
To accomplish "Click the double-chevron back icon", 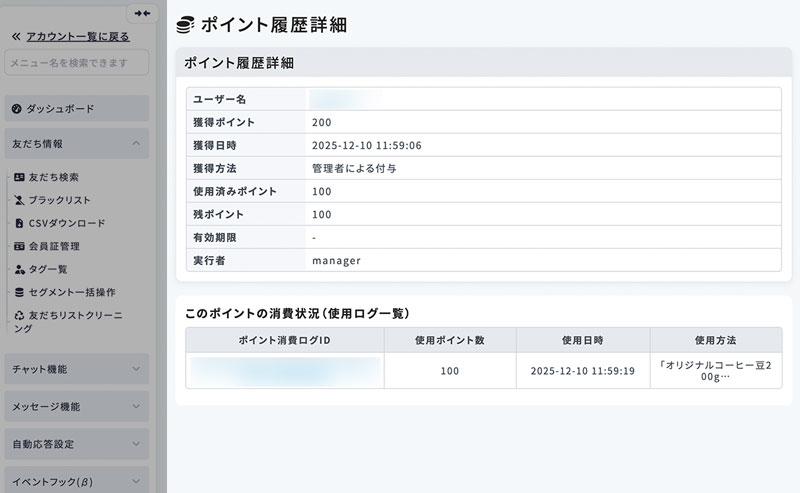I will click(x=15, y=36).
